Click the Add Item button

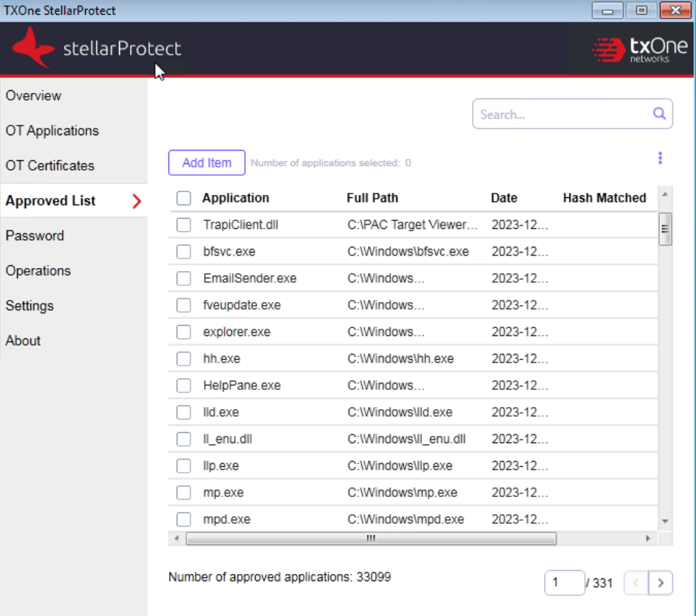207,162
